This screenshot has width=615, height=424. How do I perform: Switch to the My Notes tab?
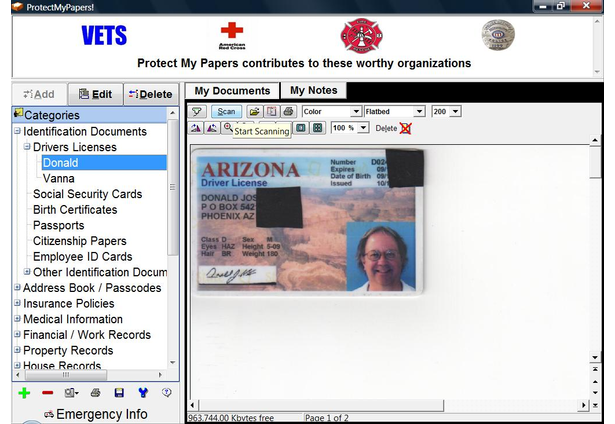click(x=313, y=91)
